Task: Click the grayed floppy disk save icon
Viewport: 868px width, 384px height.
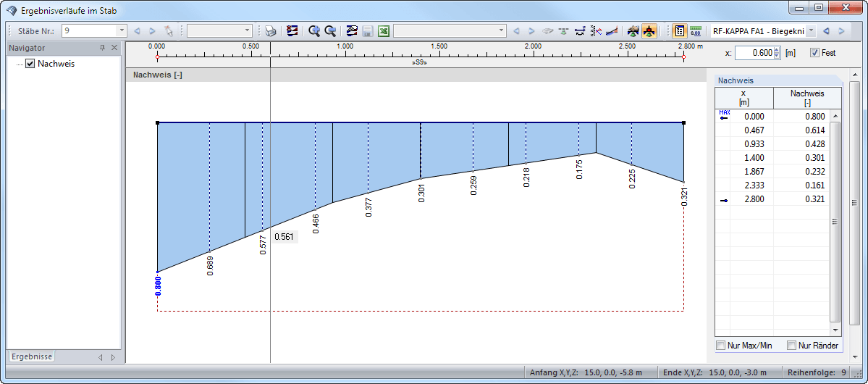Action: (367, 31)
